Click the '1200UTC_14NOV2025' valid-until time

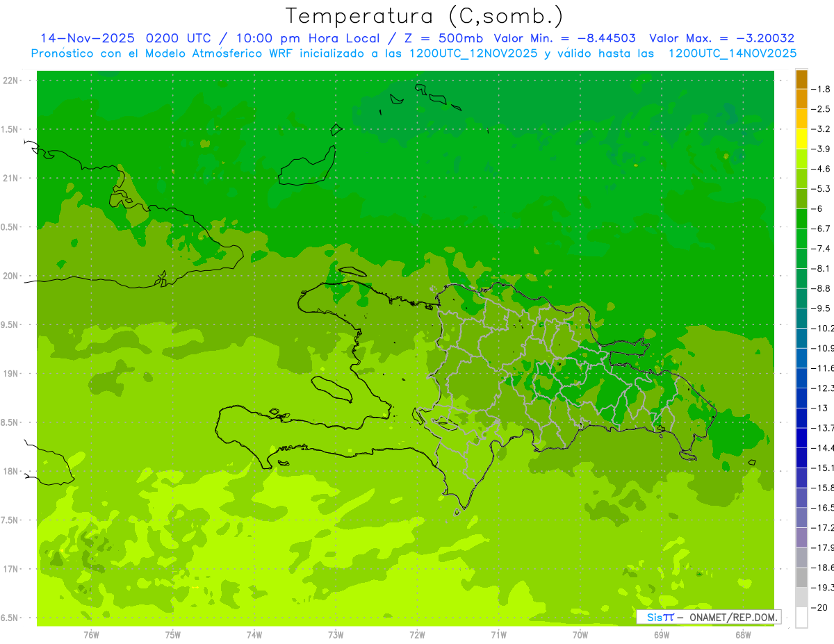point(733,53)
